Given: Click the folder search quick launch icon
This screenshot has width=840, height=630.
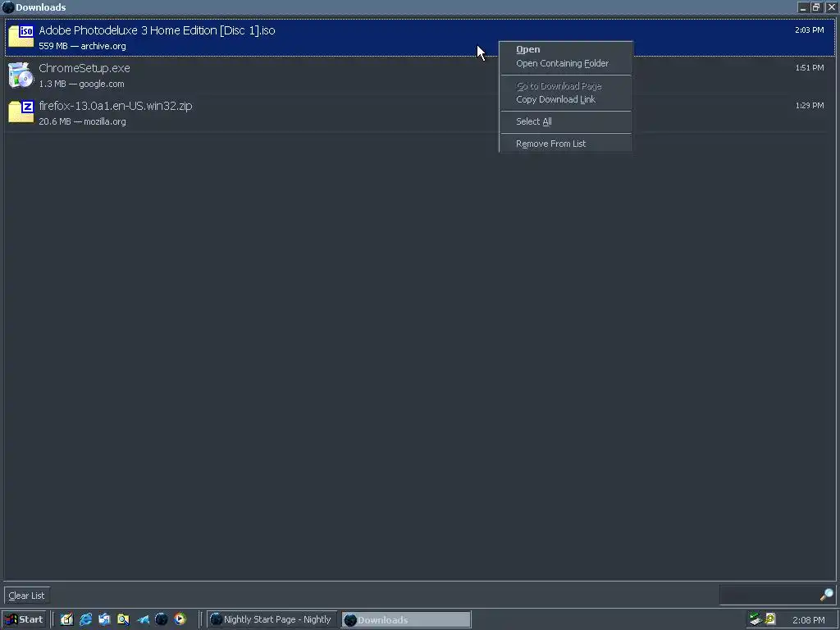Looking at the screenshot, I should tap(123, 619).
